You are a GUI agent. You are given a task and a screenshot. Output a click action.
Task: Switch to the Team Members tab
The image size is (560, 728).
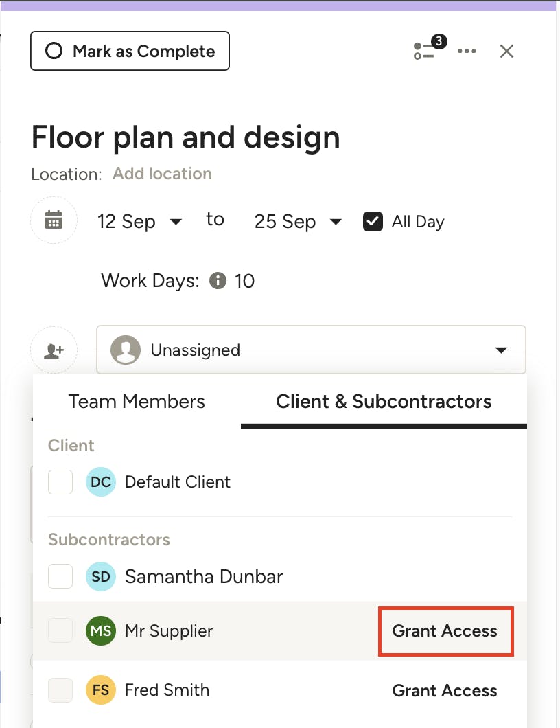point(137,402)
